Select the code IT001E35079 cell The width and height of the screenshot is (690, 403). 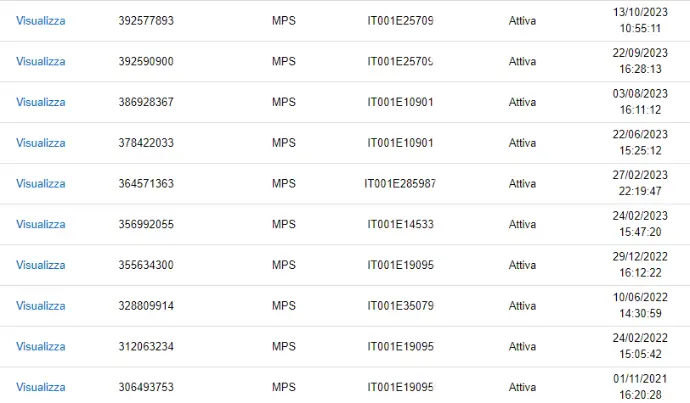(400, 306)
